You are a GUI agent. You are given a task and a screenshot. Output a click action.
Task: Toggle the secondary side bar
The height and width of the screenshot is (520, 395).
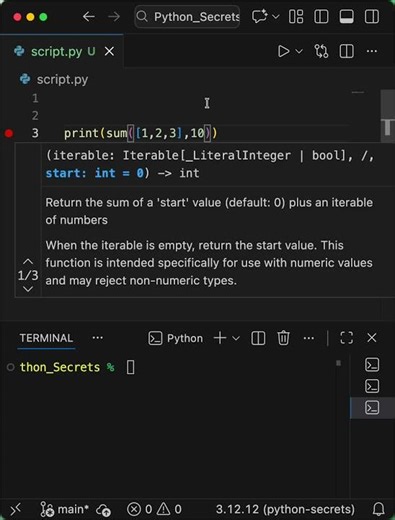[372, 16]
